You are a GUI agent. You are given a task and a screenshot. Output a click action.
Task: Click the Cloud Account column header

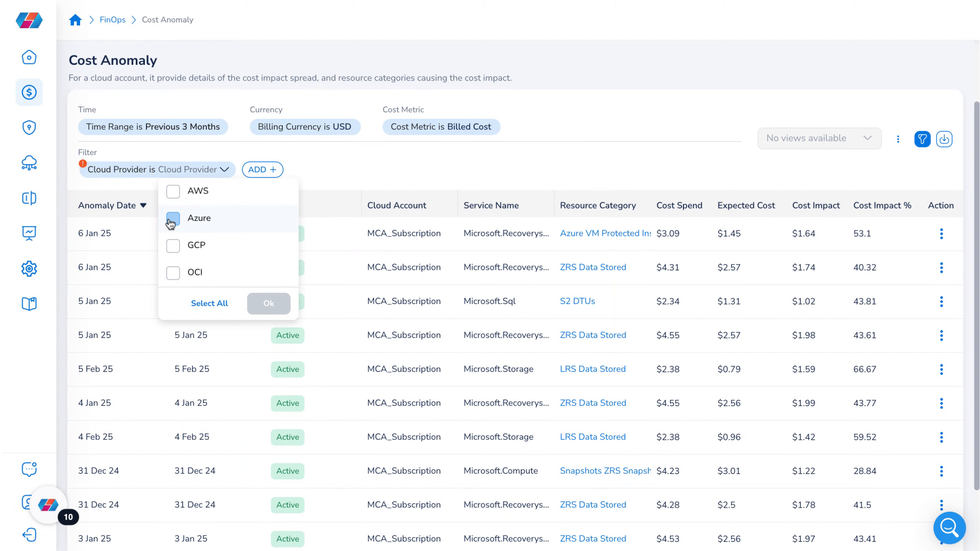point(397,205)
